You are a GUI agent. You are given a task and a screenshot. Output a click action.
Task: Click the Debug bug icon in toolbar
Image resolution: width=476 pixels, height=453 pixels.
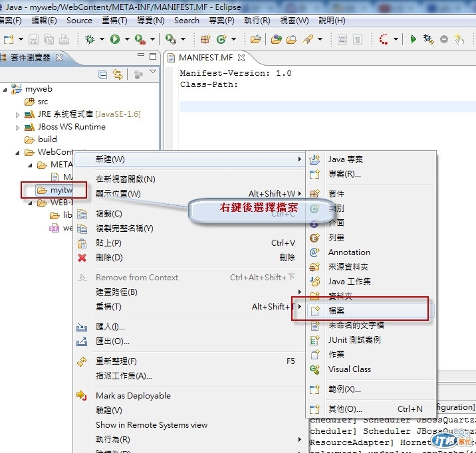(90, 39)
